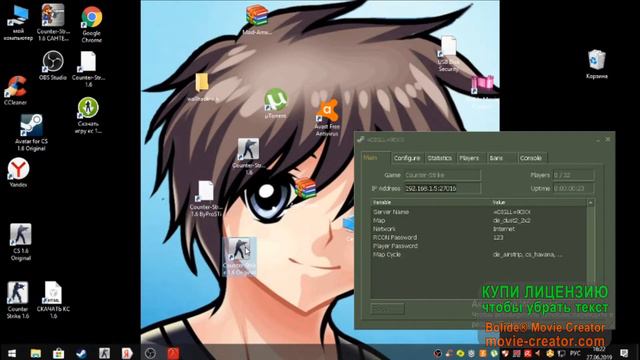
Task: Select the CCleaner desktop shortcut
Action: click(16, 91)
